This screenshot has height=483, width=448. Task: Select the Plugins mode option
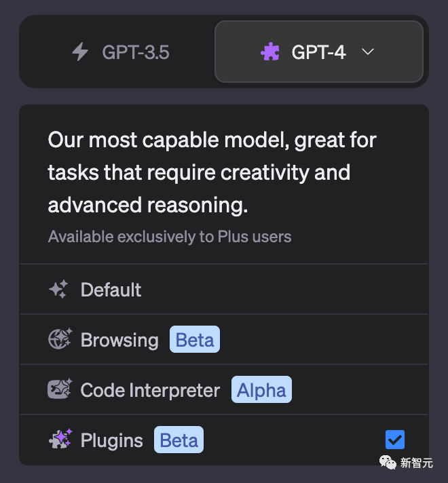(x=111, y=440)
